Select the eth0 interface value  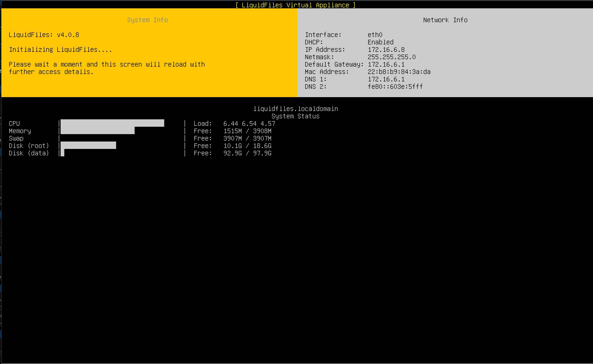[375, 35]
